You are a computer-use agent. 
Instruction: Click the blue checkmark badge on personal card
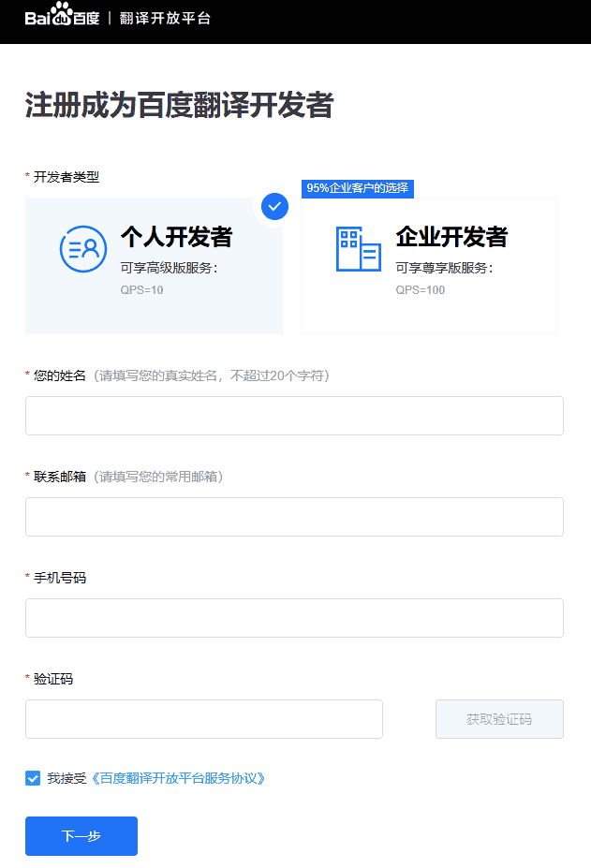coord(274,207)
